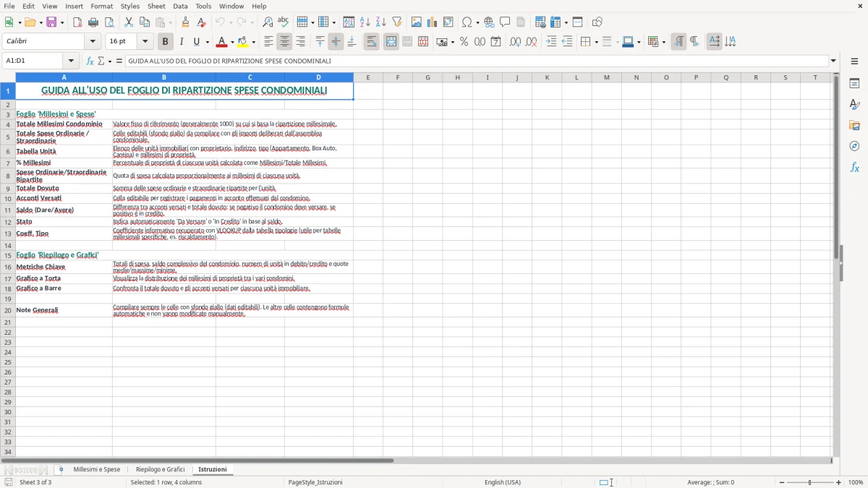
Task: Open Function Wizard next to Name Box
Action: pyautogui.click(x=90, y=61)
